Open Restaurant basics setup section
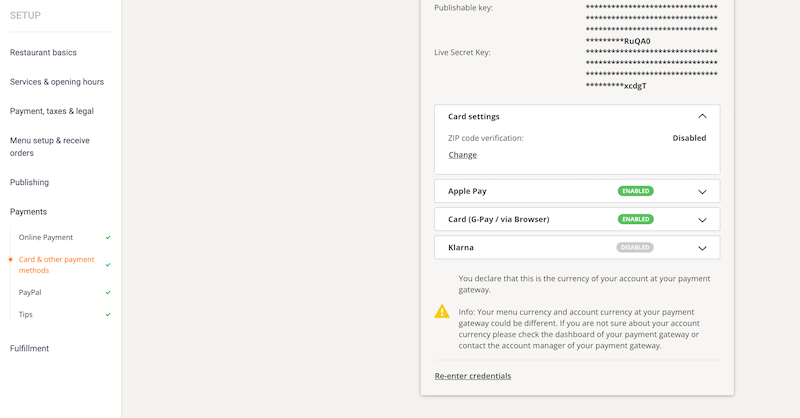The width and height of the screenshot is (800, 418). [43, 52]
